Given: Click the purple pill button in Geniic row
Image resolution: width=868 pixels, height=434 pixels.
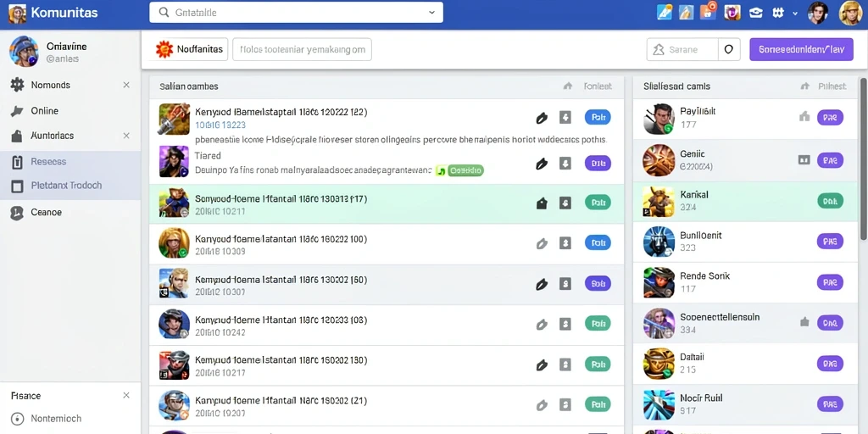Looking at the screenshot, I should click(830, 160).
